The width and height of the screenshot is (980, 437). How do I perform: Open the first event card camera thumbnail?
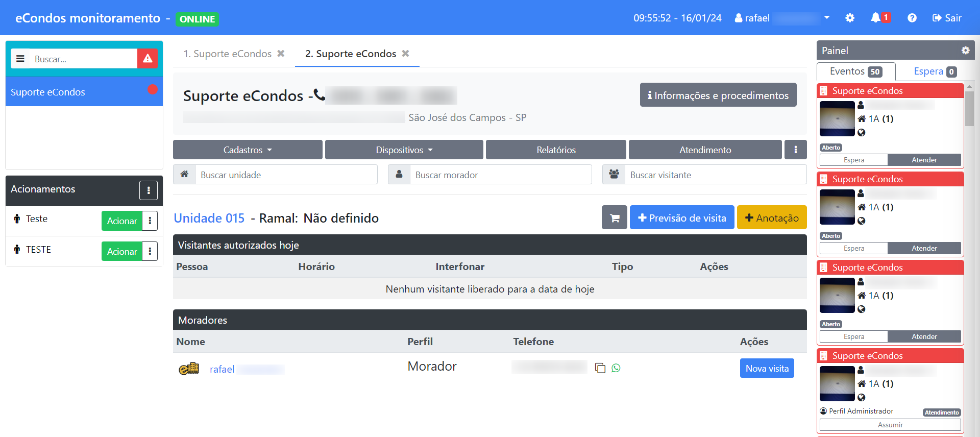coord(837,118)
